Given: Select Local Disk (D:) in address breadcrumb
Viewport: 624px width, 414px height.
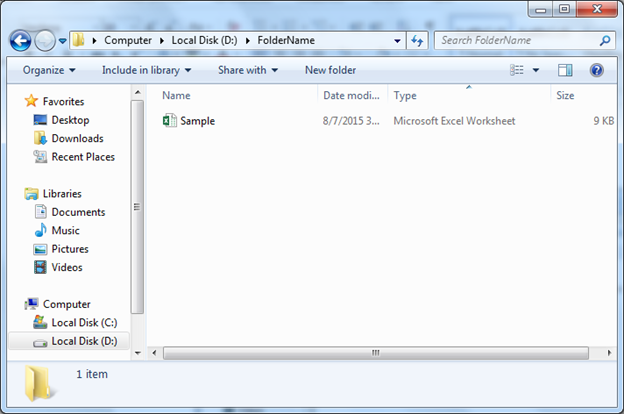Looking at the screenshot, I should (204, 40).
